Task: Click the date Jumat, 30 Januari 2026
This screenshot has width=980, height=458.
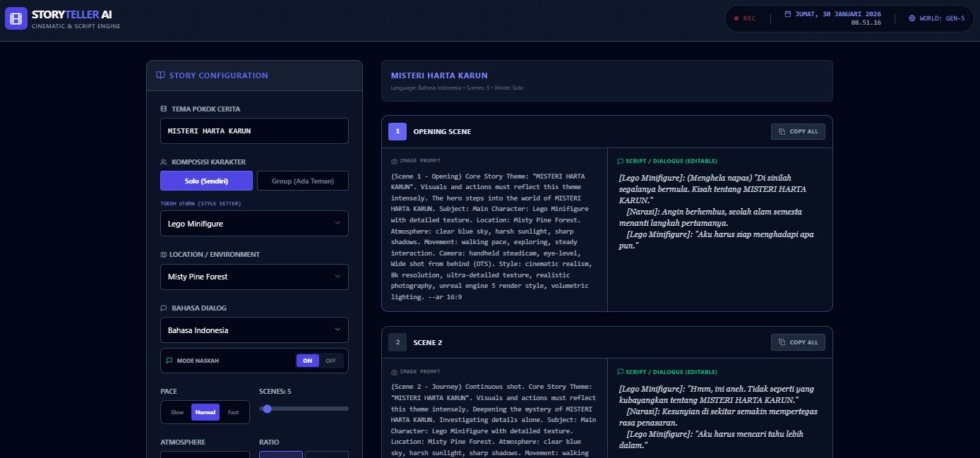Action: point(838,14)
